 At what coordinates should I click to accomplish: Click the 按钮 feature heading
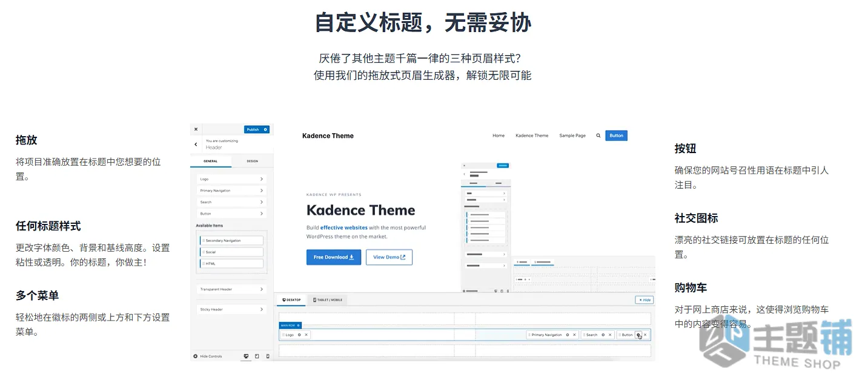(x=686, y=148)
